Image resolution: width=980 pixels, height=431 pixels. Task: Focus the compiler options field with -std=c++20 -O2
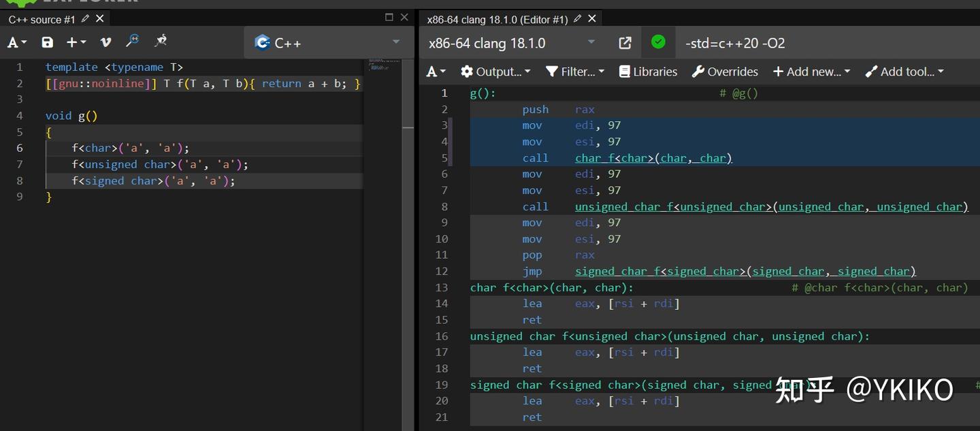tap(827, 43)
